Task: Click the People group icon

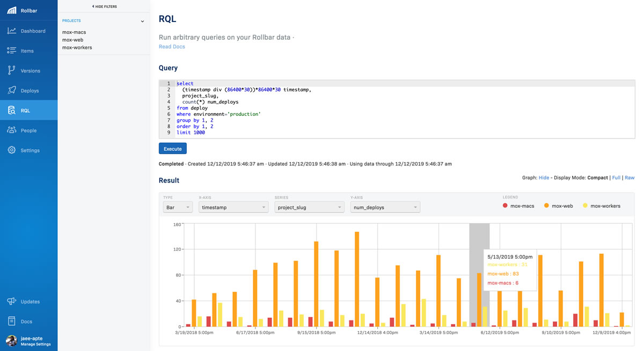Action: tap(11, 130)
